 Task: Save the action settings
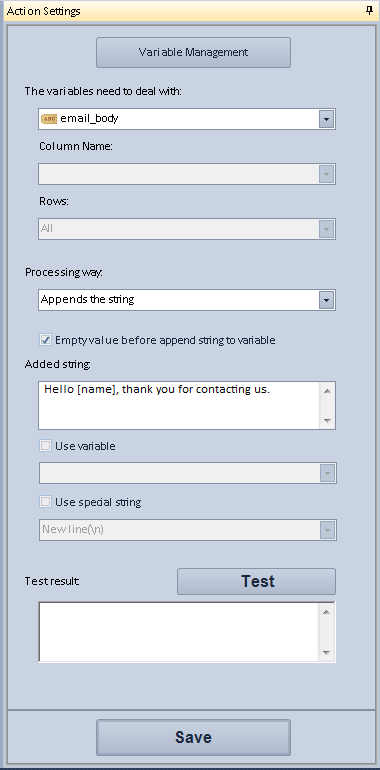[193, 738]
